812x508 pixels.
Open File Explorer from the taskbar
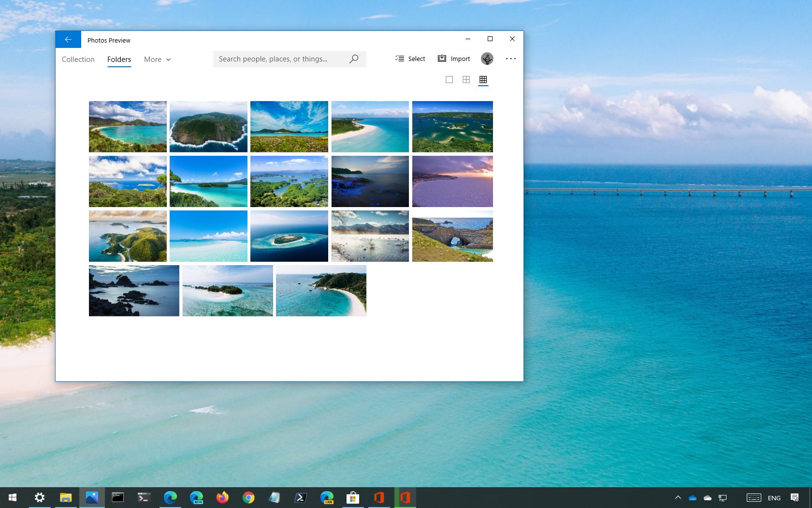tap(66, 497)
